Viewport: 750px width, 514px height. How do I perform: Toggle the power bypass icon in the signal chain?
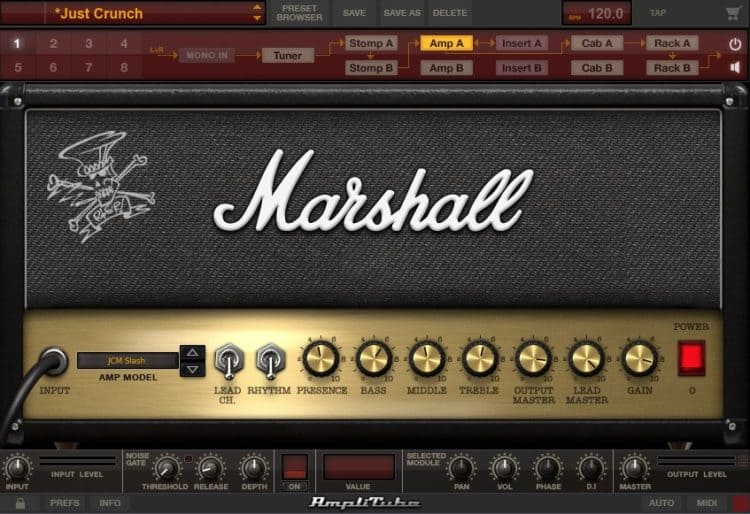pos(735,44)
